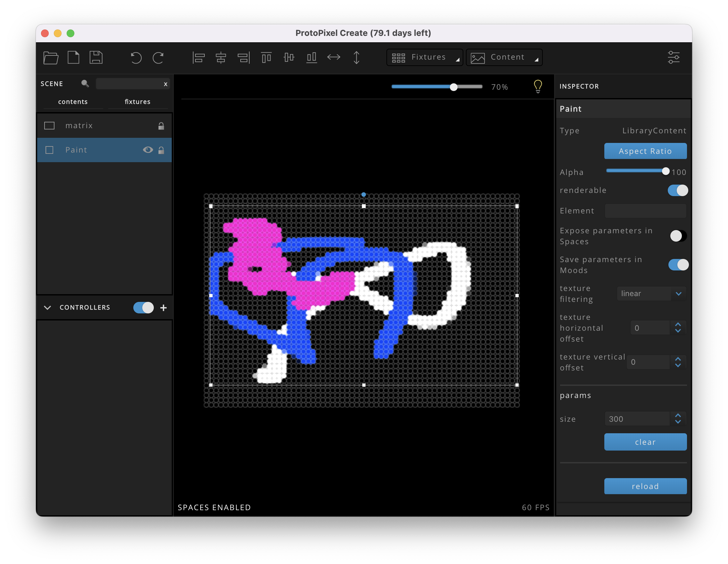Select the Paint scene item
Image resolution: width=728 pixels, height=564 pixels.
(x=104, y=150)
